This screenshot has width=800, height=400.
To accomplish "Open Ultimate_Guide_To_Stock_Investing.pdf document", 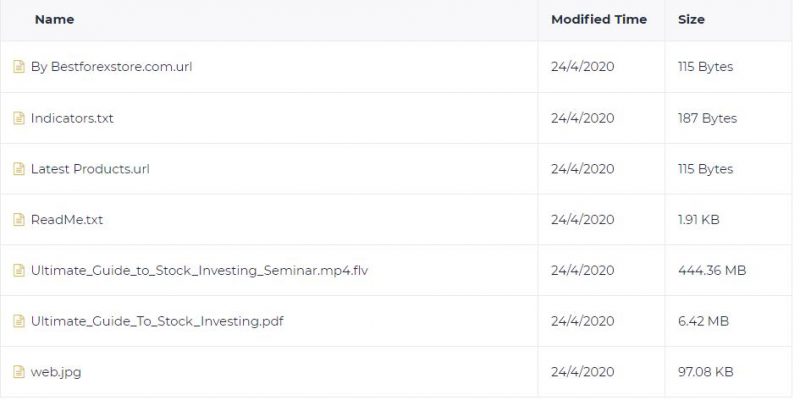I will (x=157, y=321).
